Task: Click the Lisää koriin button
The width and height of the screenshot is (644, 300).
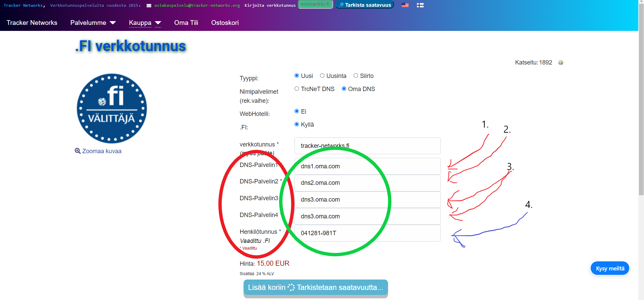Action: click(x=316, y=288)
